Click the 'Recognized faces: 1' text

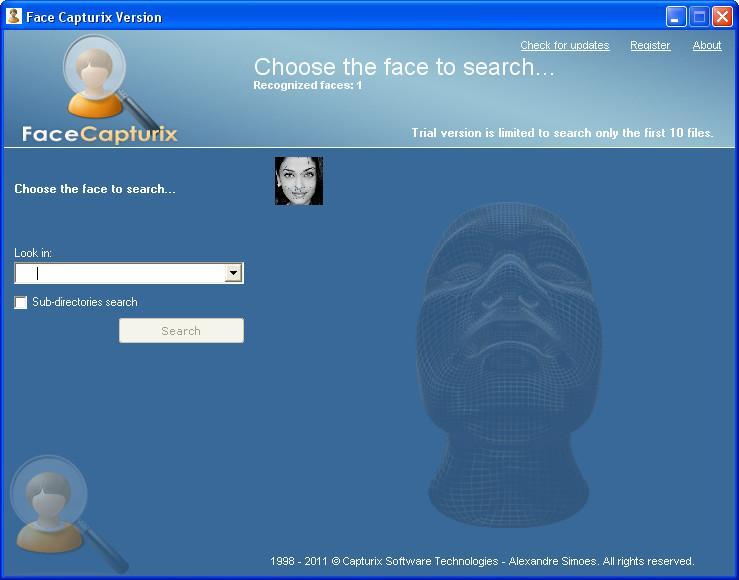pos(307,85)
